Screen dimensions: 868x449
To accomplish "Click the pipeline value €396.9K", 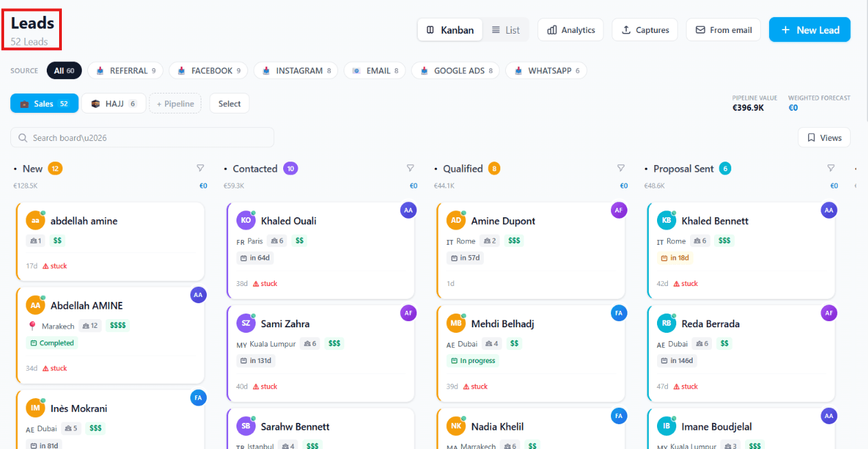I will click(748, 108).
